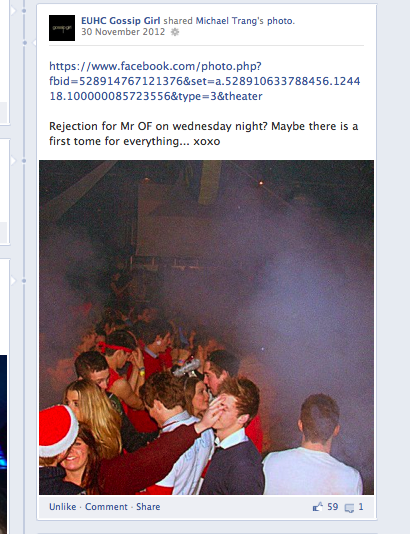Screen dimensions: 410x534
Task: Follow the facebook.com/photo.php URL in the post
Action: pyautogui.click(x=204, y=81)
